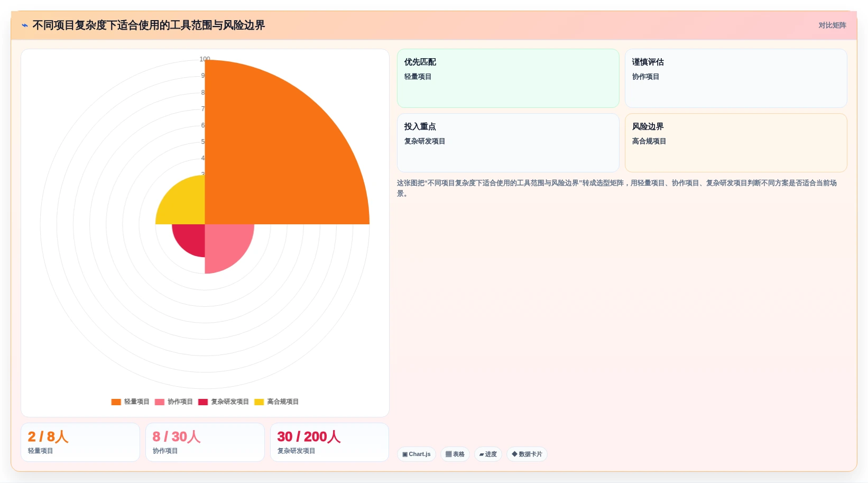Click the diamond icon in 数据卡片 chip
868x483 pixels.
514,454
